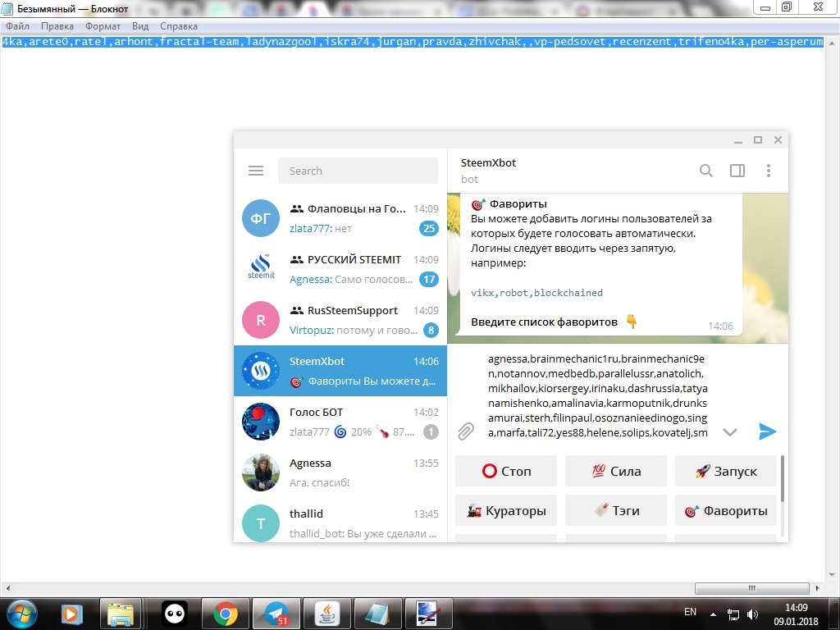Click the bot keyboard scrollbar in Telegram
The image size is (840, 630).
click(x=782, y=479)
